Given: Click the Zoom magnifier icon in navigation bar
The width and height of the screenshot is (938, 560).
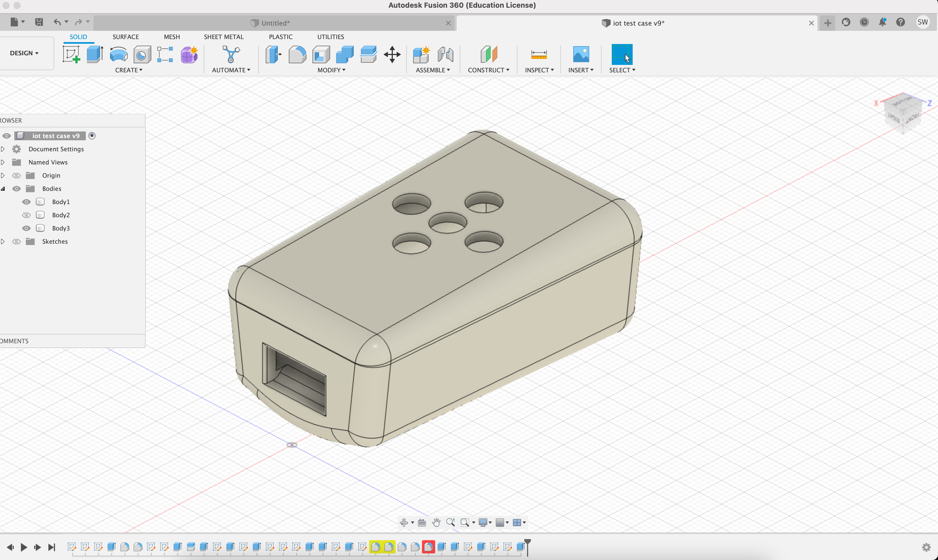Looking at the screenshot, I should point(450,522).
